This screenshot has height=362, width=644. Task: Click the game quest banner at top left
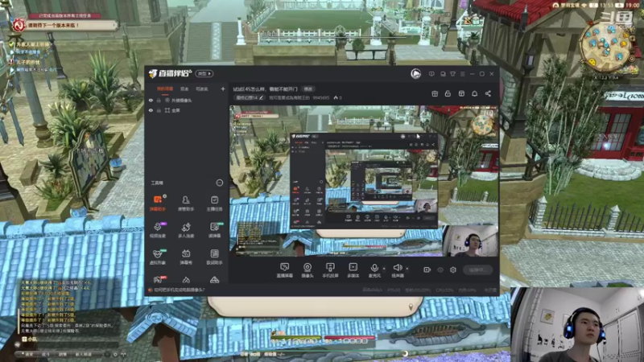[x=64, y=25]
